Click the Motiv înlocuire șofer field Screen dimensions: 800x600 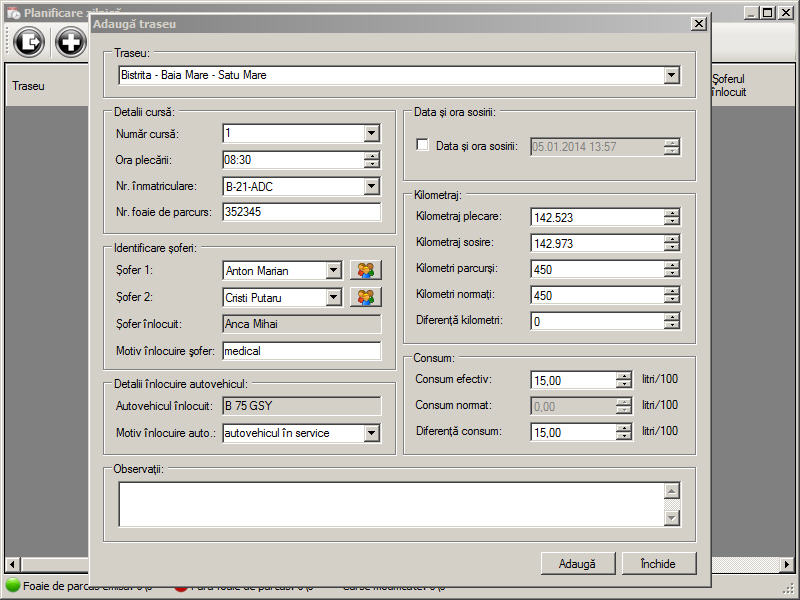click(x=302, y=351)
